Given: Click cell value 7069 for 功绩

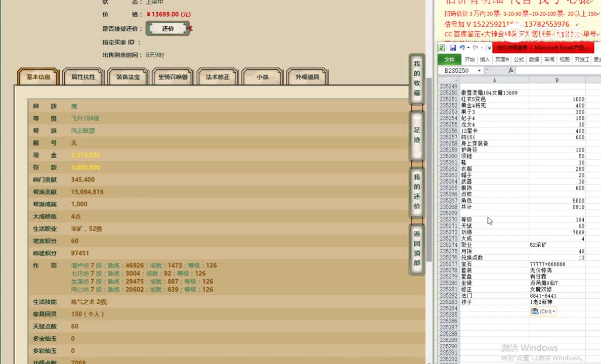Looking at the screenshot, I should pyautogui.click(x=578, y=232).
